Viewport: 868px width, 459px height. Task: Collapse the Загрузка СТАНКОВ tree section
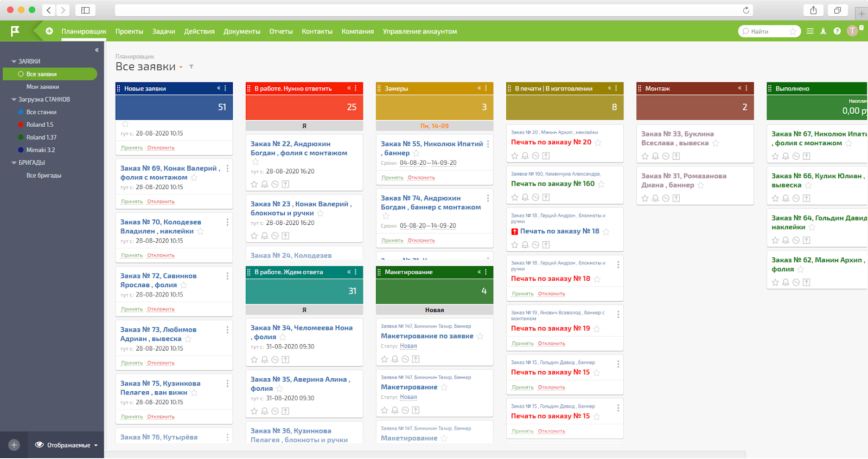pyautogui.click(x=14, y=100)
